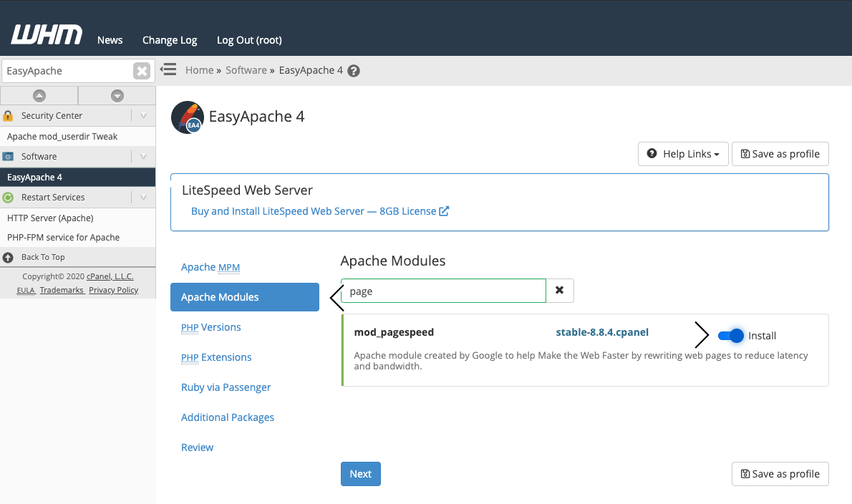The image size is (852, 504).
Task: Open the Privacy Policy link
Action: point(114,290)
